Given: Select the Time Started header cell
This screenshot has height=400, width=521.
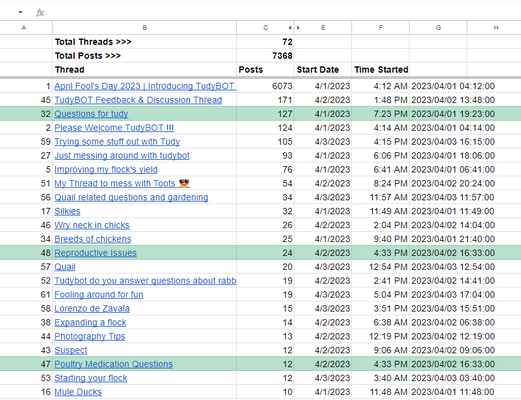Looking at the screenshot, I should tap(380, 70).
